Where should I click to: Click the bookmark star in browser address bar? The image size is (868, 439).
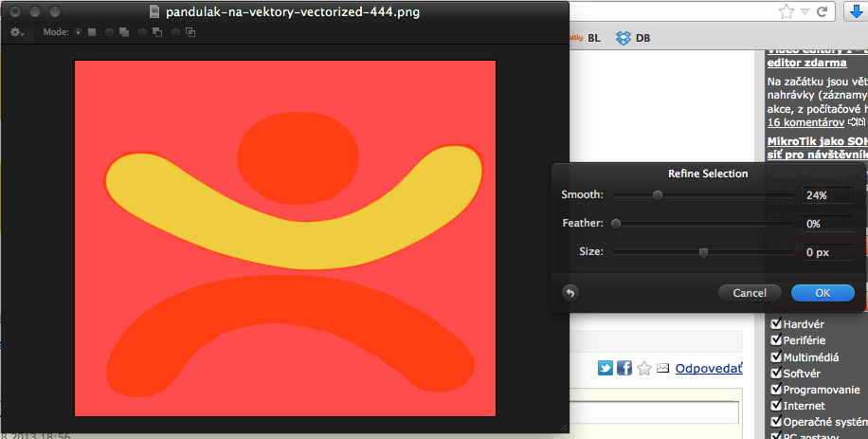pos(787,11)
